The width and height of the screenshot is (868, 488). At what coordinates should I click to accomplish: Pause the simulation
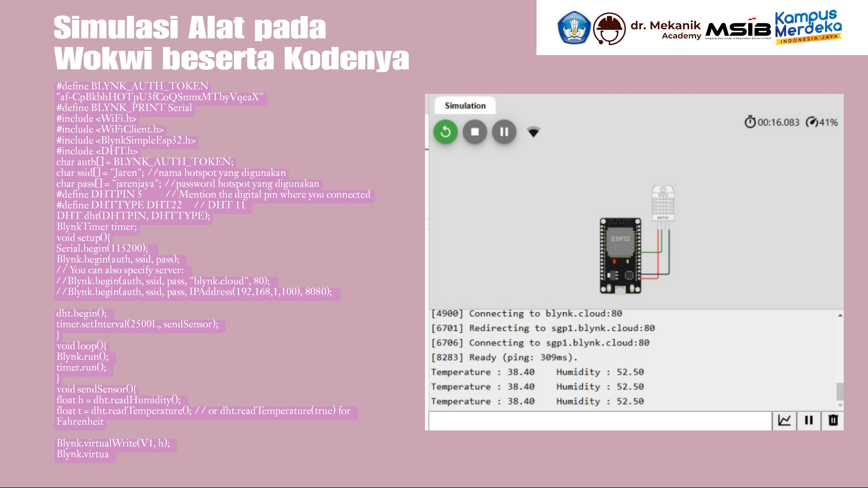[504, 132]
